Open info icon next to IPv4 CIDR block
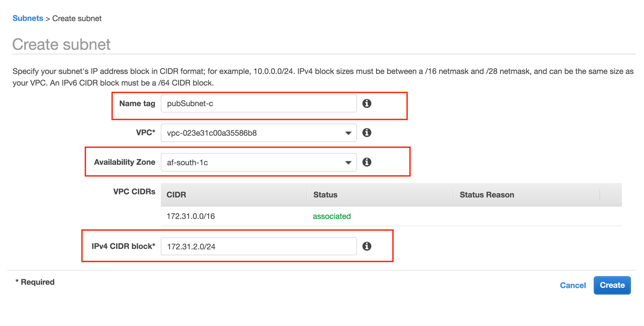 click(367, 246)
